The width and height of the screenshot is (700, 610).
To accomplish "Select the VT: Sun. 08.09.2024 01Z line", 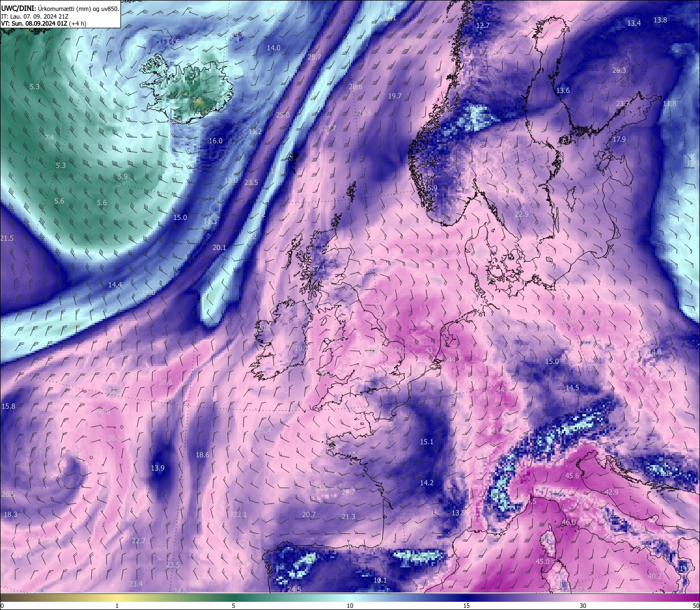I will tap(43, 24).
